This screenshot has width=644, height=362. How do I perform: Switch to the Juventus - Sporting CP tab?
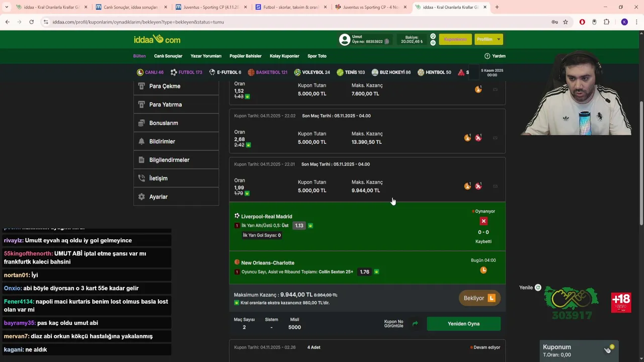[x=211, y=7]
